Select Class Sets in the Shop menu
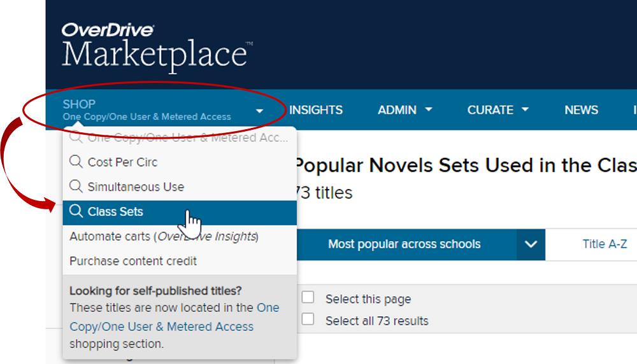 coord(180,213)
